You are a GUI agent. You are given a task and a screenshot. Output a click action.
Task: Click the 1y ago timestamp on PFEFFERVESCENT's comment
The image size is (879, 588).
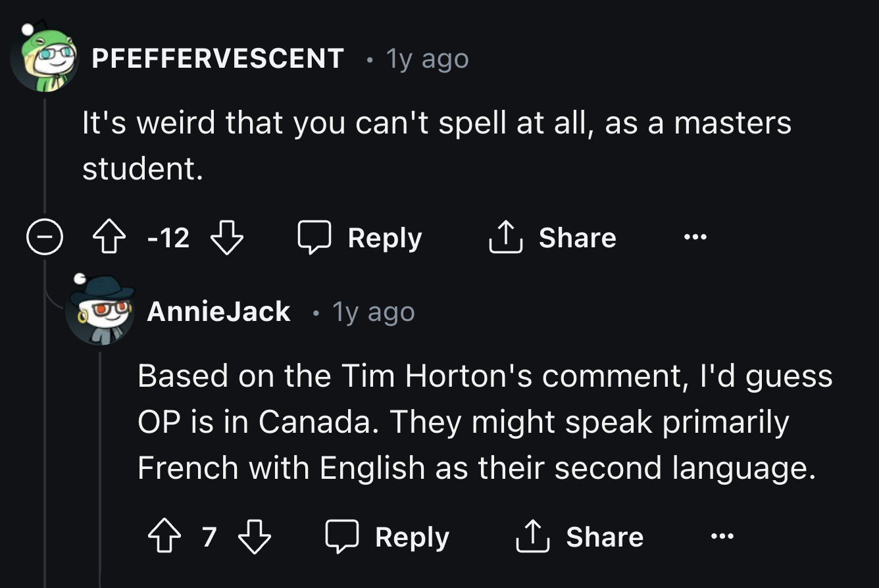428,59
